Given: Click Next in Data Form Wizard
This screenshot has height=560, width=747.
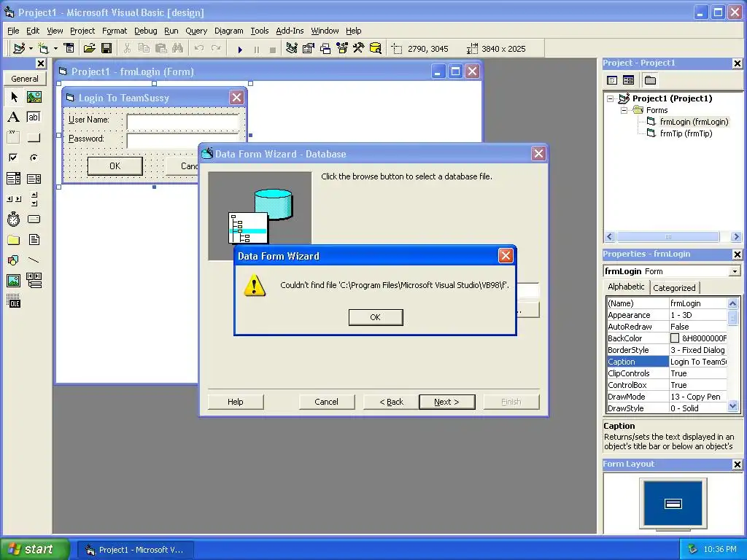Looking at the screenshot, I should [x=447, y=402].
